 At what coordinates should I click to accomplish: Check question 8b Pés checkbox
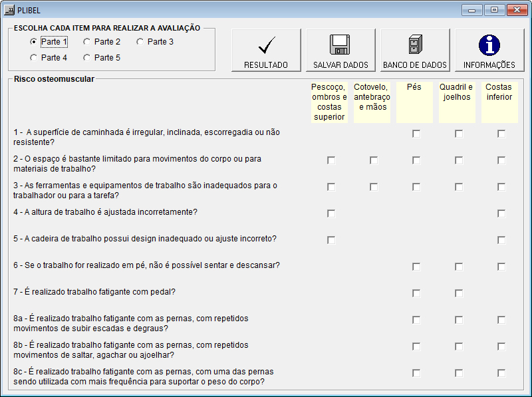(x=416, y=346)
